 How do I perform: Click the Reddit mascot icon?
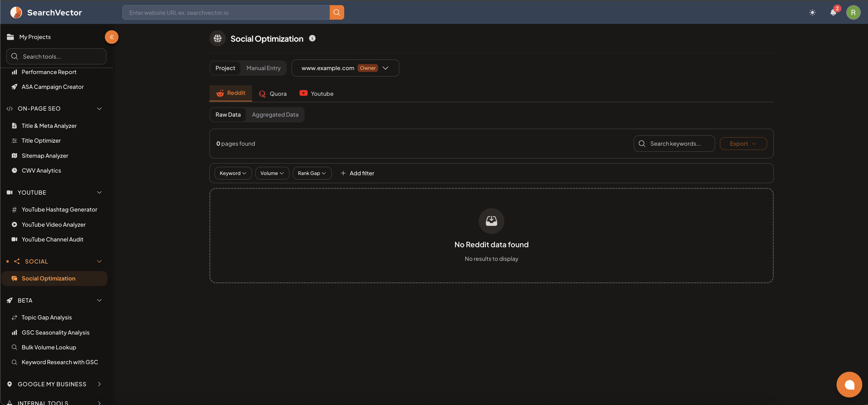[x=220, y=93]
